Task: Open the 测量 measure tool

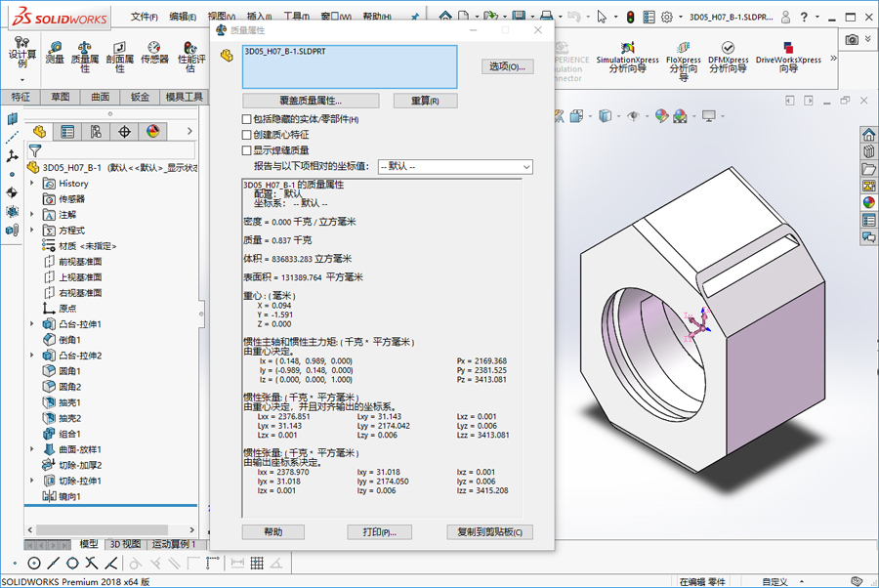Action: point(55,54)
